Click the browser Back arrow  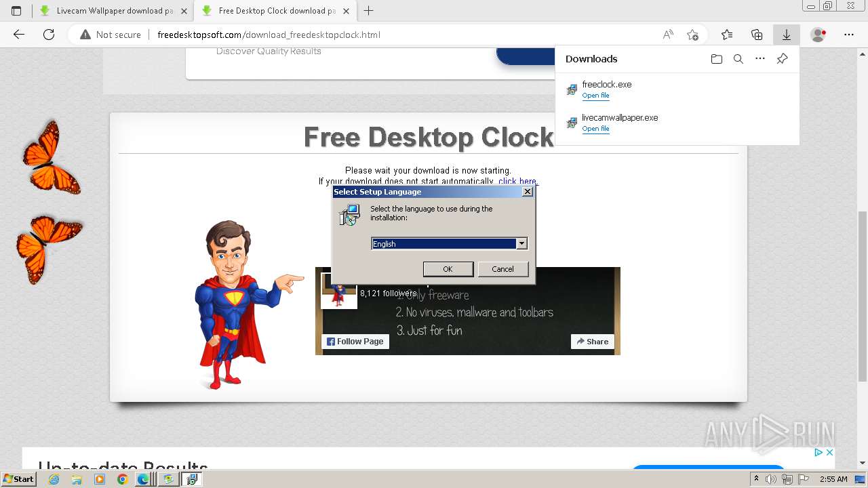tap(19, 35)
